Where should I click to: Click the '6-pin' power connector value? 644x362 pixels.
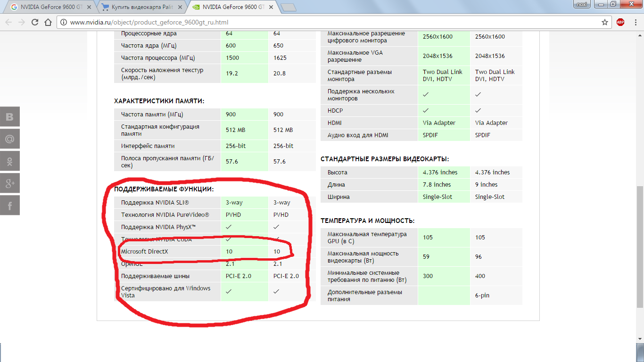click(x=482, y=296)
